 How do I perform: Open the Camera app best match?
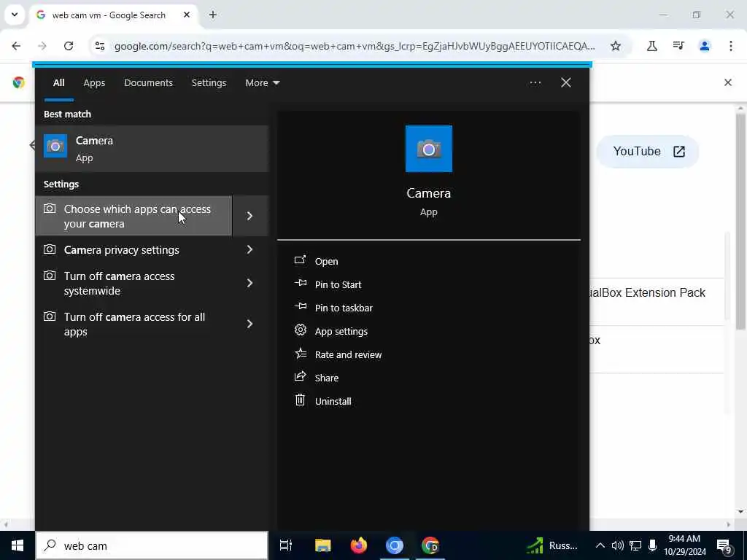(x=152, y=149)
